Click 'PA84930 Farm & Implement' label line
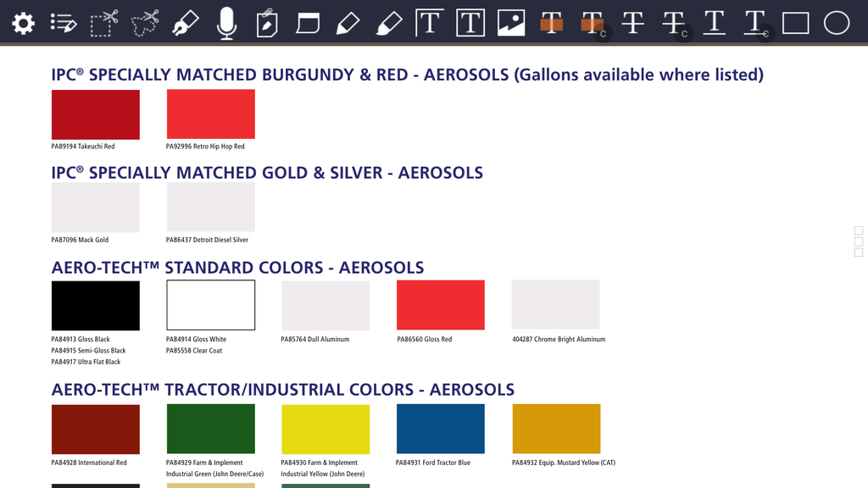Screen dimensions: 868x488 pos(319,463)
